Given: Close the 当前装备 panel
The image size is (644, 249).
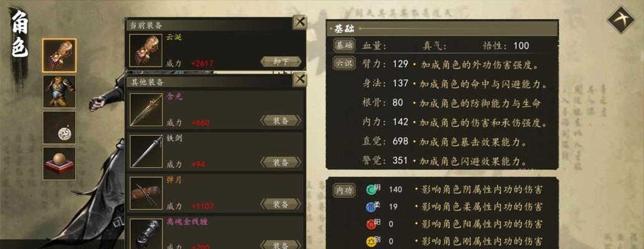Looking at the screenshot, I should tap(300, 22).
